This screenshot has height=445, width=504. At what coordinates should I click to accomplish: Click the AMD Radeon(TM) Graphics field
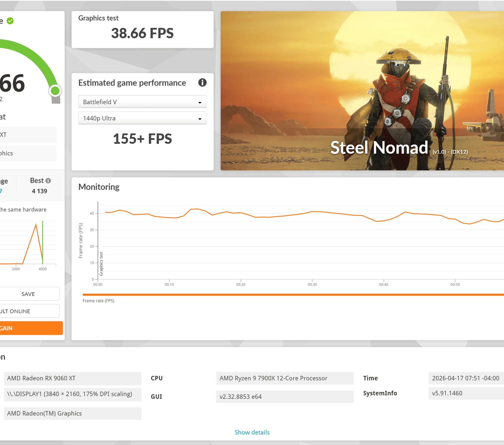73,413
